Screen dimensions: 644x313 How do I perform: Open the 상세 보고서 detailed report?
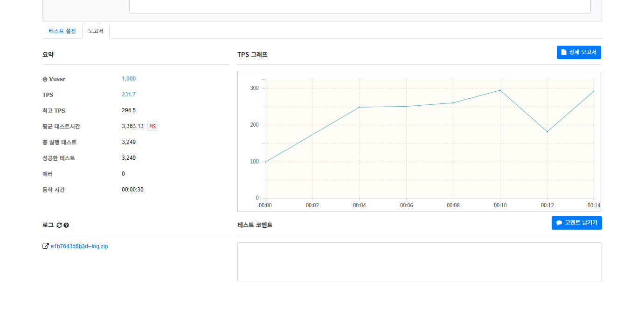click(579, 52)
